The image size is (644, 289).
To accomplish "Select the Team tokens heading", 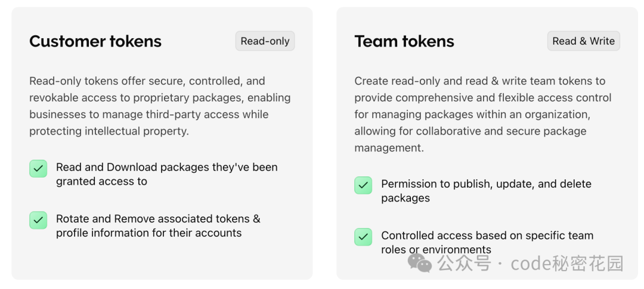I will 404,41.
